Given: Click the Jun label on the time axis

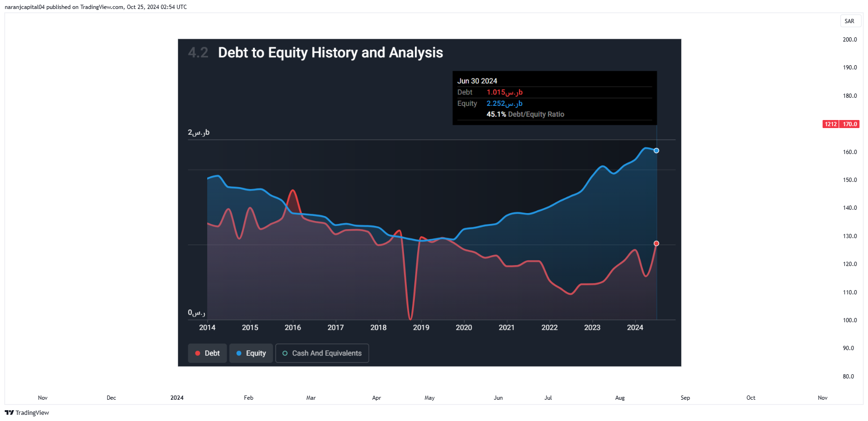Looking at the screenshot, I should pos(498,398).
